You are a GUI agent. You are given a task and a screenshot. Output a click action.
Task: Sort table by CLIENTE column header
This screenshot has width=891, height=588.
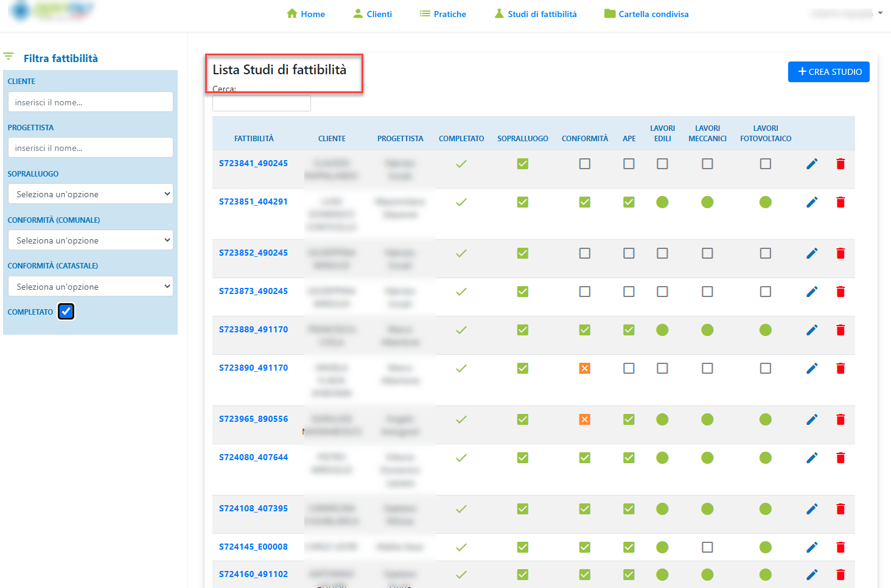tap(332, 139)
